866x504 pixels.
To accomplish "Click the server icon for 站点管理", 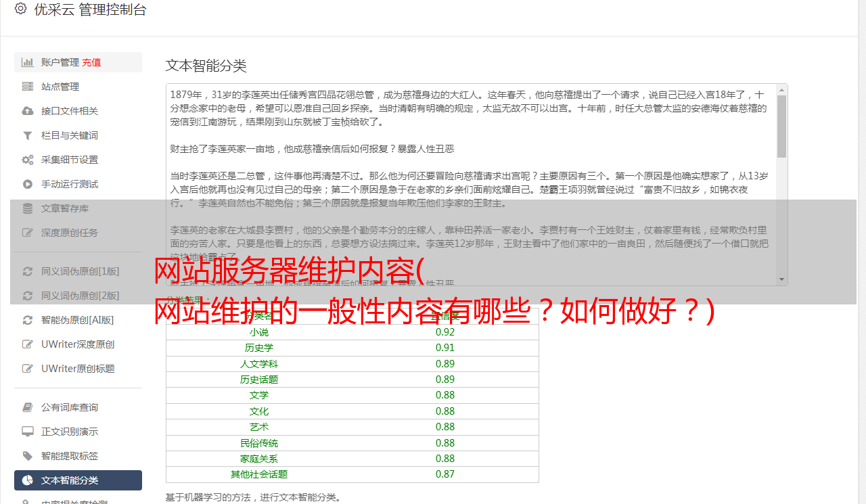I will [28, 87].
